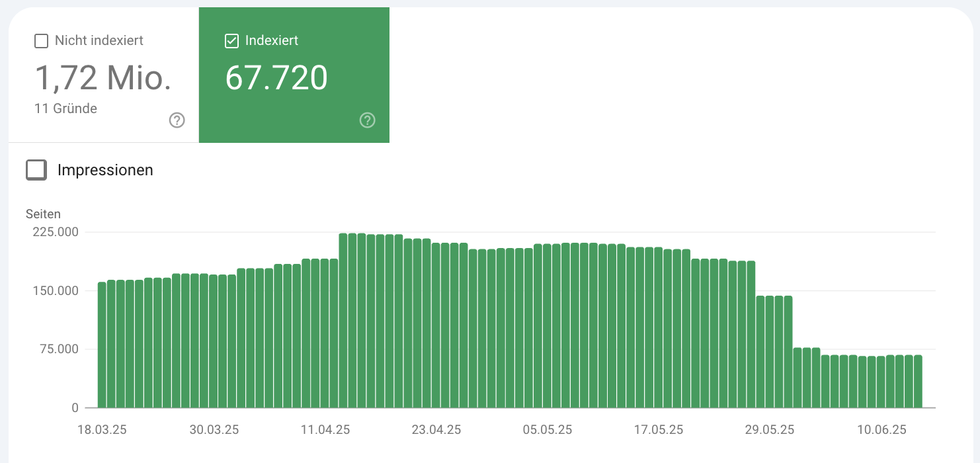The height and width of the screenshot is (463, 980).
Task: Click the 18.03.25 date label
Action: tap(102, 429)
